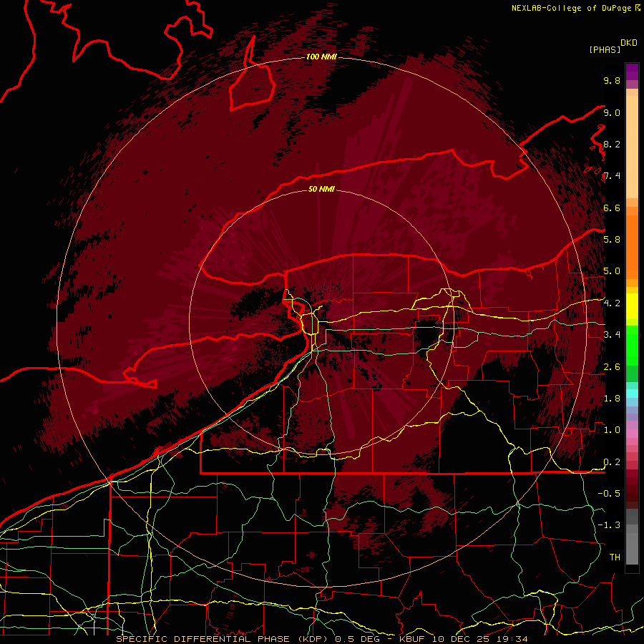The height and width of the screenshot is (644, 644).
Task: Click the 0.2 legend value
Action: point(612,462)
